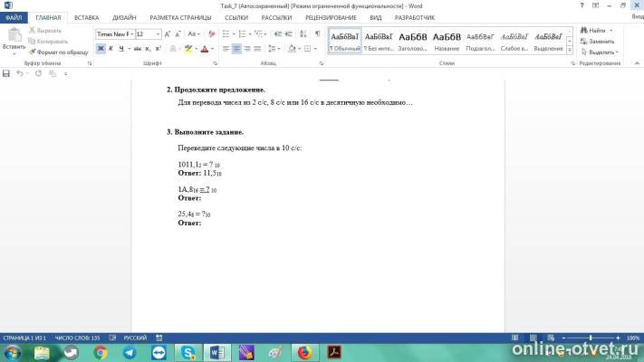Copy selection with Копировать

tap(48, 41)
